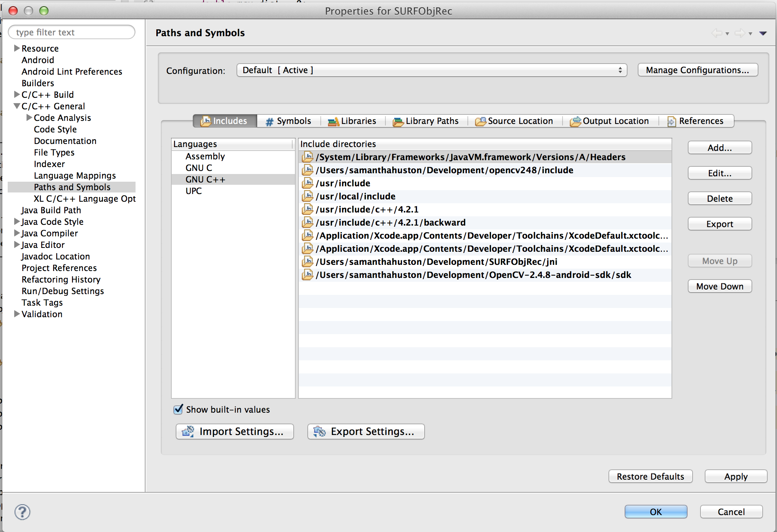777x532 pixels.
Task: Expand the Code Analysis node
Action: (x=29, y=117)
